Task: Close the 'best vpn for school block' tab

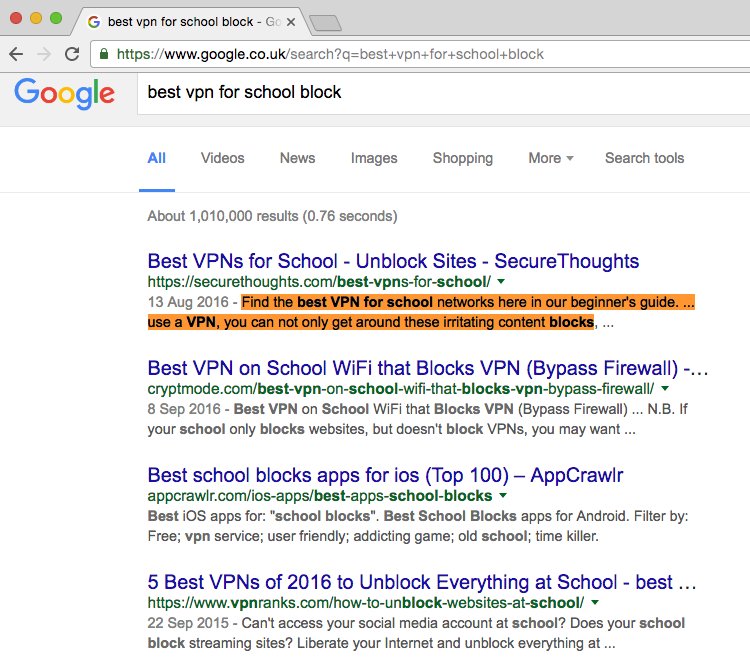Action: coord(291,22)
